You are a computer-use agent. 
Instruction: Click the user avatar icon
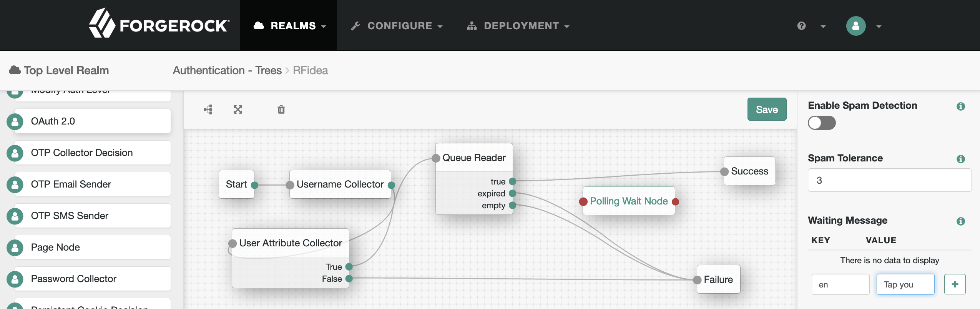(856, 26)
